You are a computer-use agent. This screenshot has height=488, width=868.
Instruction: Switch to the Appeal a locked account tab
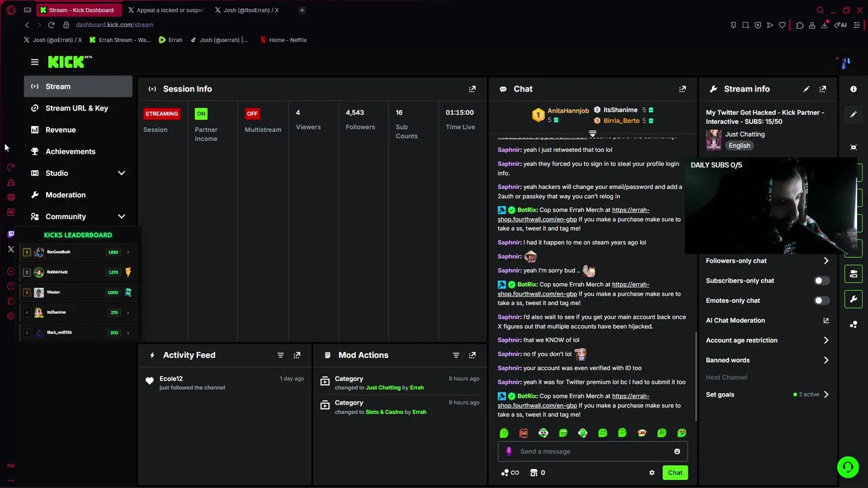click(165, 10)
